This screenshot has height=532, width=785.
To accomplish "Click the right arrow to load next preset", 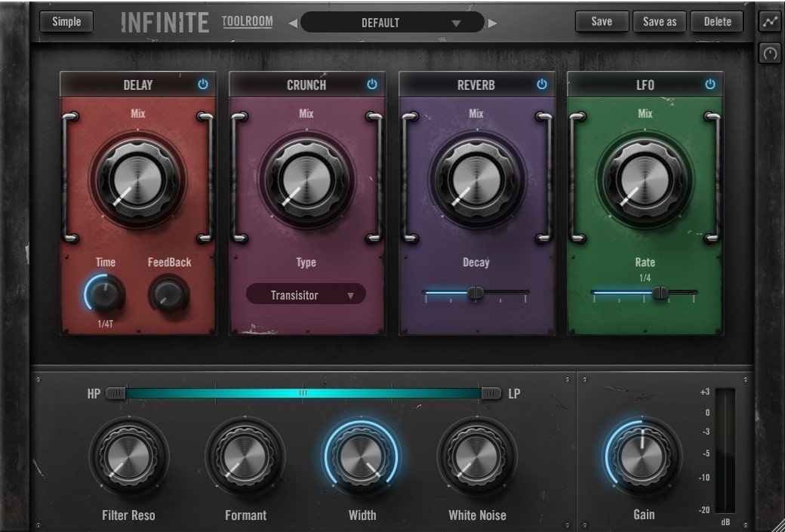I will 494,22.
